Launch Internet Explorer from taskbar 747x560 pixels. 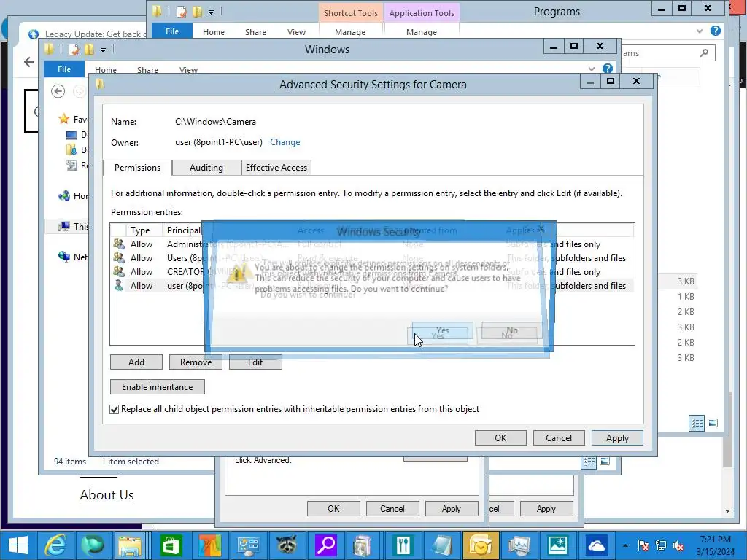[x=55, y=545]
